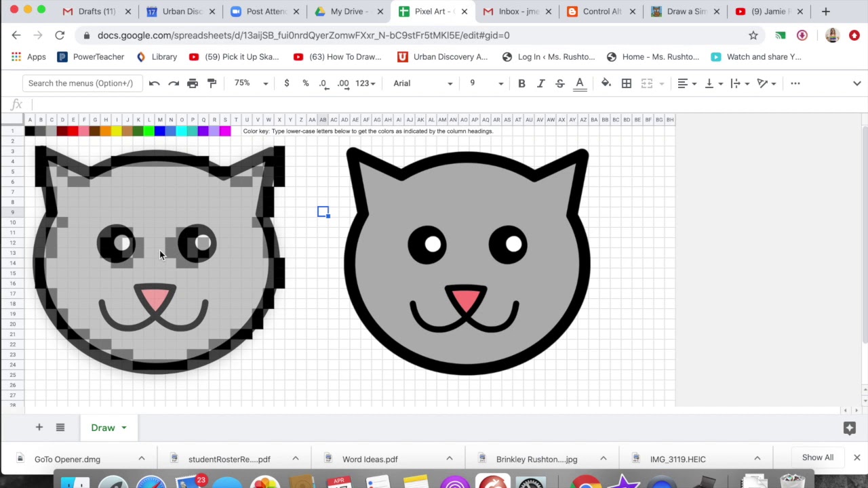This screenshot has width=868, height=488.
Task: Open vertical align dropdown
Action: [713, 83]
